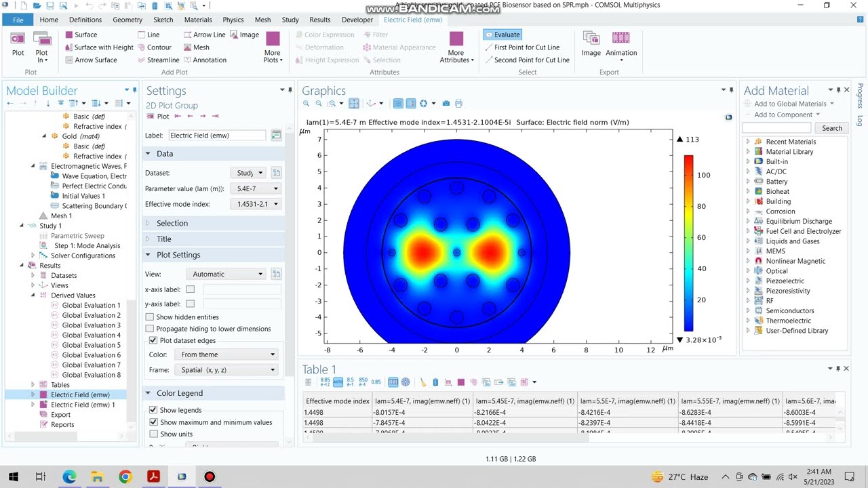Click the Search button in Add Material

click(x=832, y=128)
